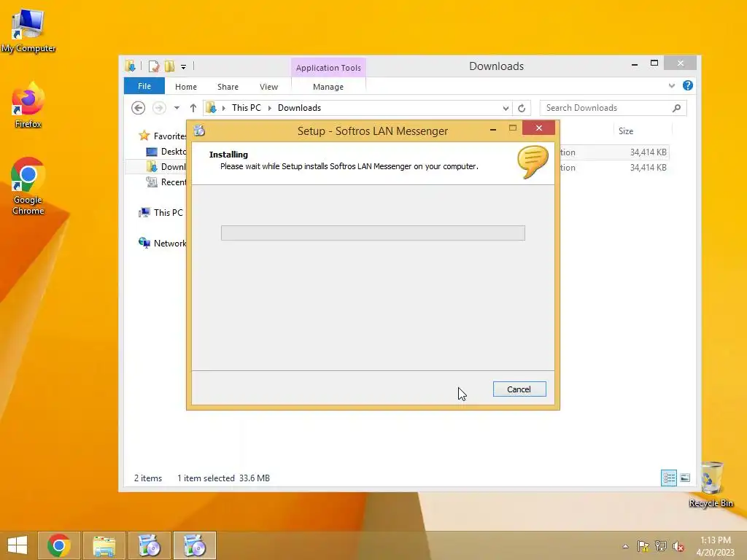Select This PC in the navigation pane
This screenshot has height=560, width=747.
coord(161,212)
